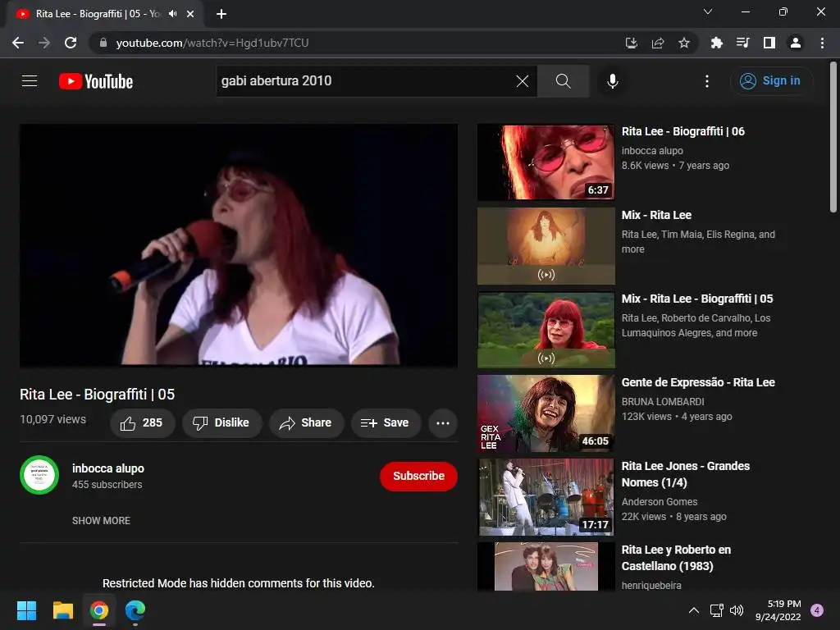
Task: Click the install app icon in address bar
Action: point(632,43)
